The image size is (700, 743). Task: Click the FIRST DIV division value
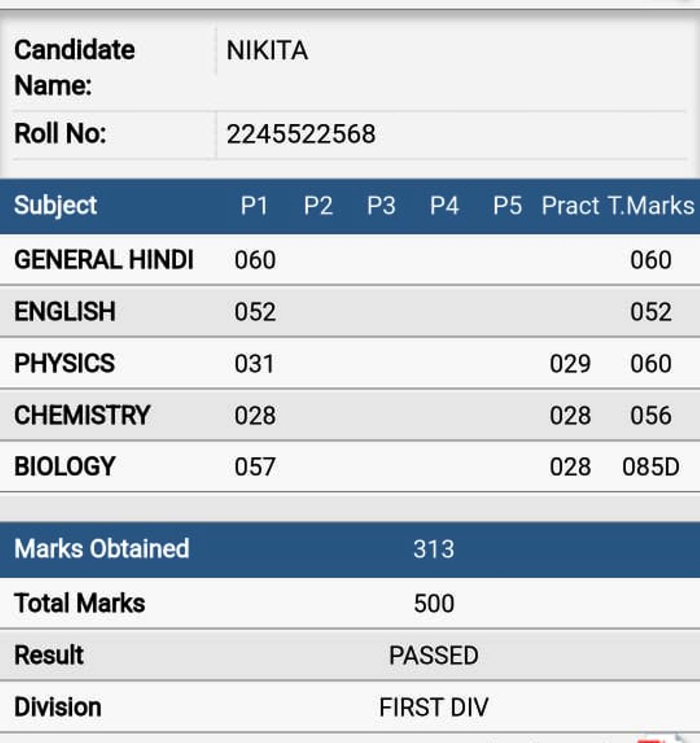(x=434, y=707)
